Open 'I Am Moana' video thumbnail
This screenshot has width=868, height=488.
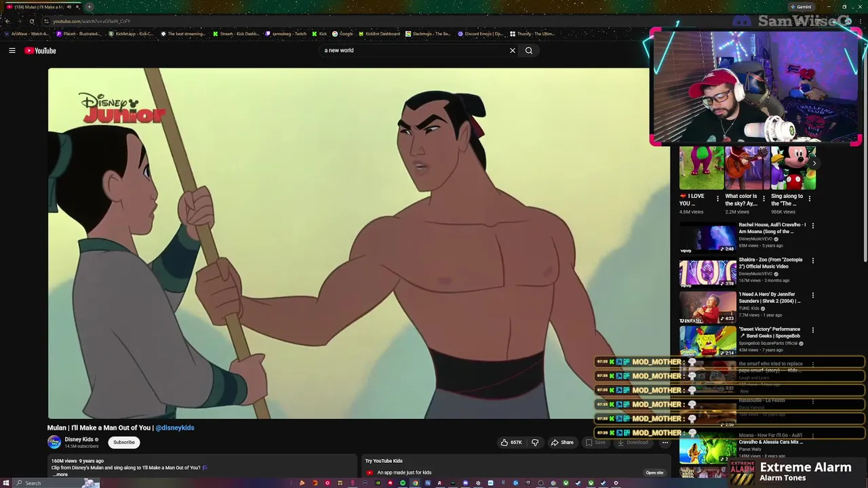tap(707, 238)
